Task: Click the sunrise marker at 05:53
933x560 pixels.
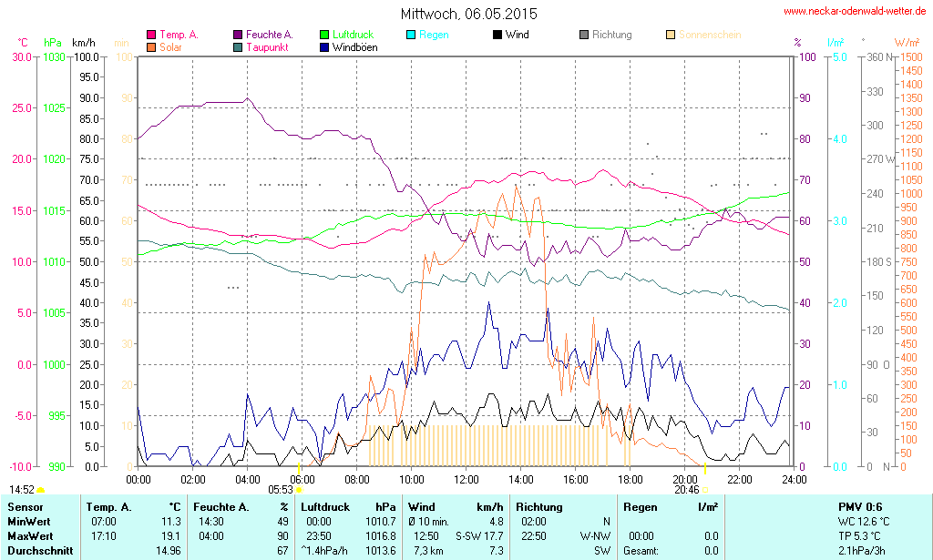Action: [299, 490]
